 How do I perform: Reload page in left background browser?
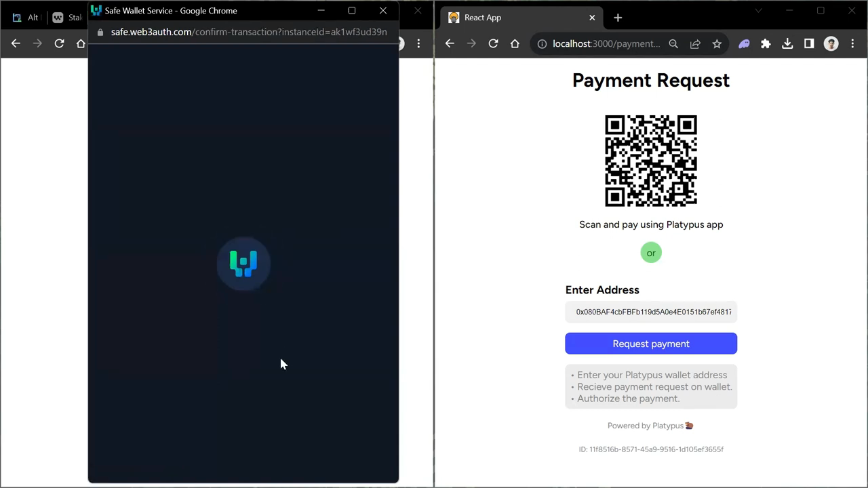59,43
